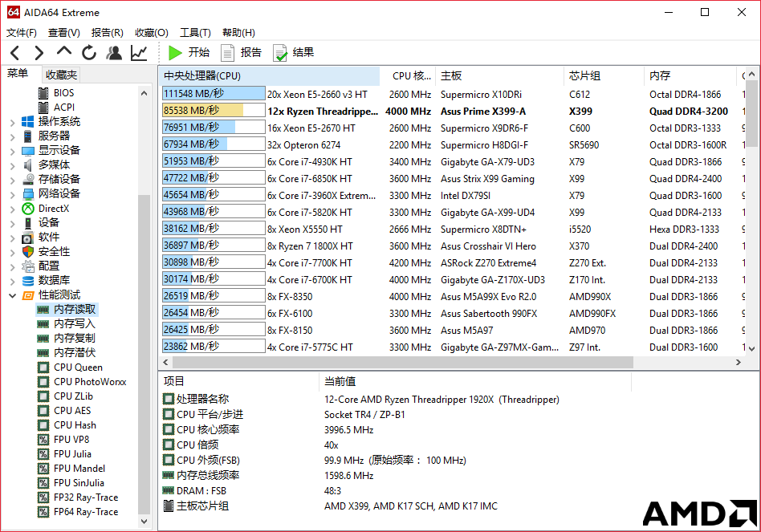
Task: Click the 操作系统 Windows logo icon
Action: pyautogui.click(x=27, y=122)
